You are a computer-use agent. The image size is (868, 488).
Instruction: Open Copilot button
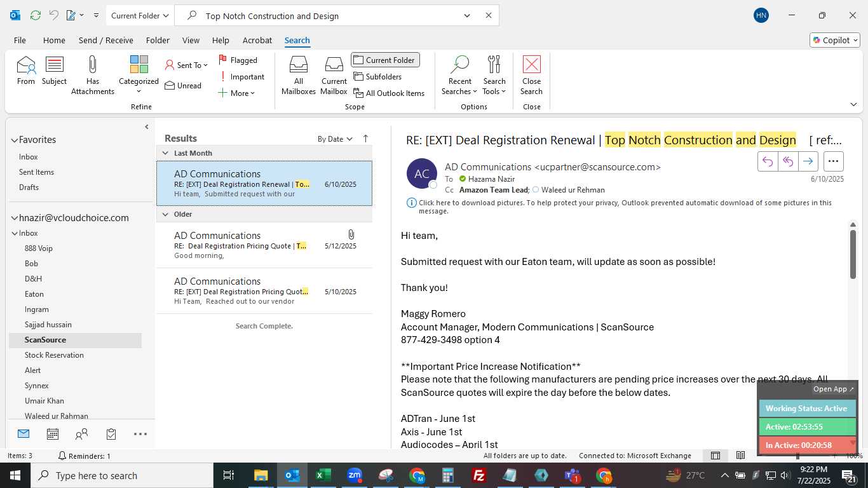(835, 40)
